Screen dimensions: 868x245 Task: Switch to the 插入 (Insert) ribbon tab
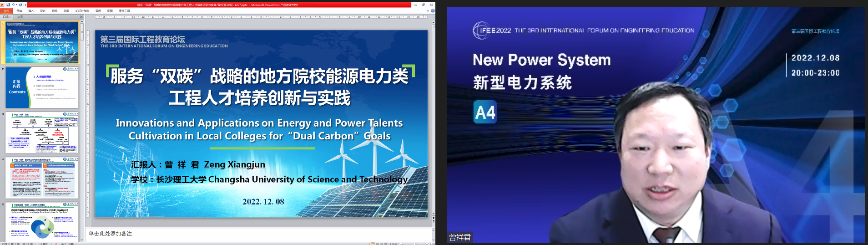31,11
